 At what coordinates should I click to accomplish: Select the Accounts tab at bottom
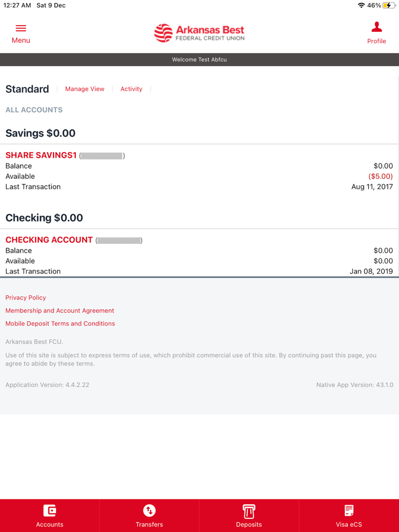50,515
